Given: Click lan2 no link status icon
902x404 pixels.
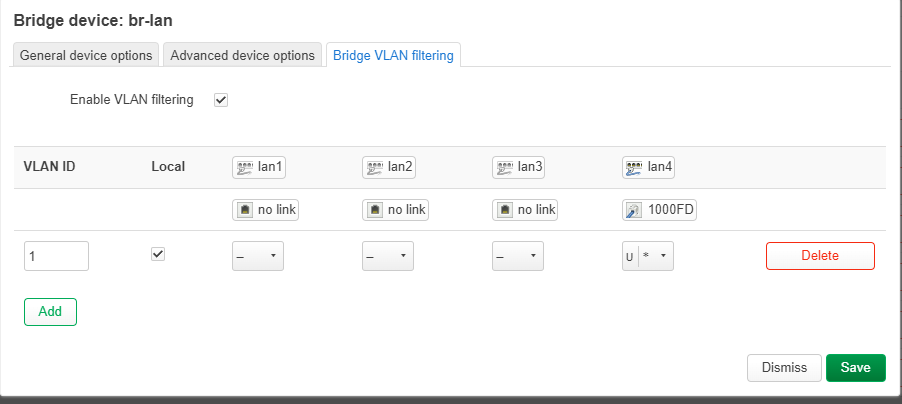Looking at the screenshot, I should pyautogui.click(x=375, y=210).
